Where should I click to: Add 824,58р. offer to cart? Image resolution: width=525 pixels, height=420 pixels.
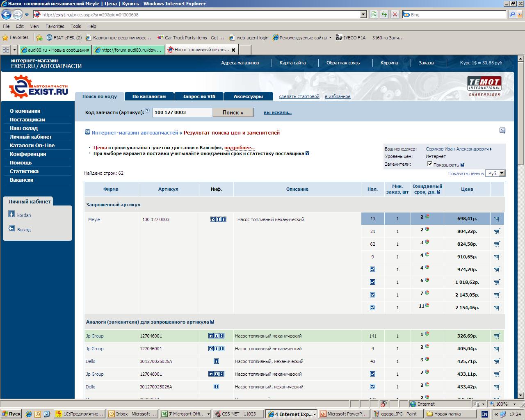(497, 244)
